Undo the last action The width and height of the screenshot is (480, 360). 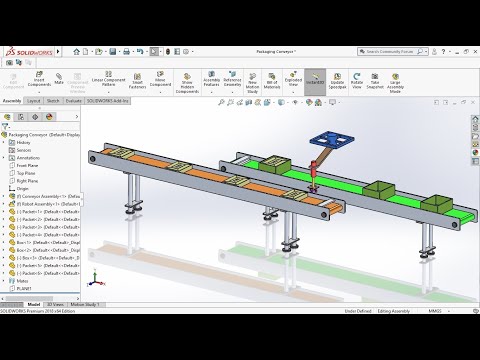(140, 52)
